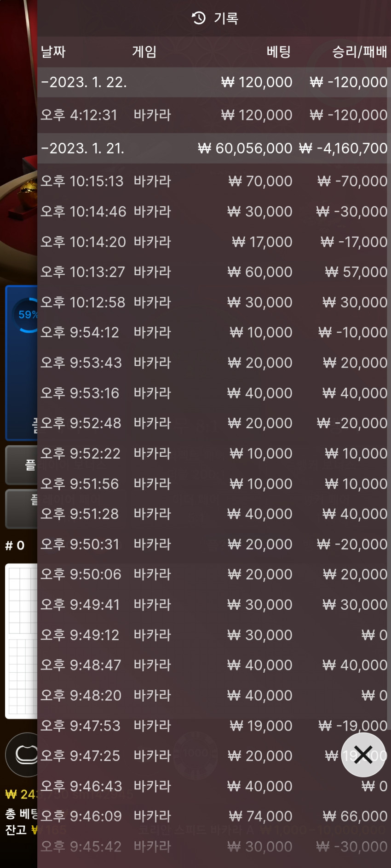Screen dimensions: 391x868
Task: Click the 베팅 column header
Action: click(x=279, y=51)
